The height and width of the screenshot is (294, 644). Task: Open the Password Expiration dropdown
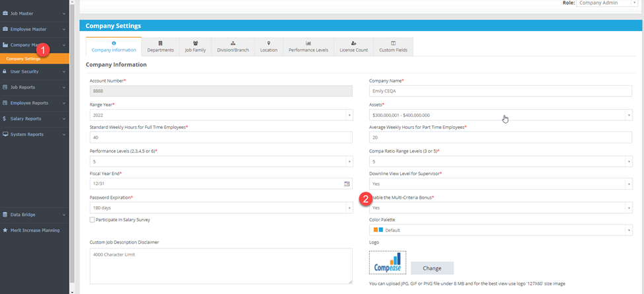[221, 207]
